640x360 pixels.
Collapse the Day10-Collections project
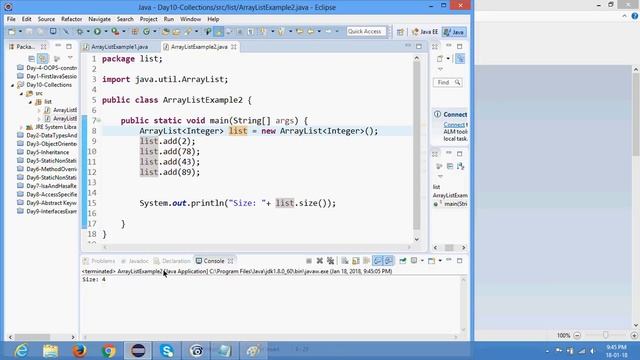point(13,85)
